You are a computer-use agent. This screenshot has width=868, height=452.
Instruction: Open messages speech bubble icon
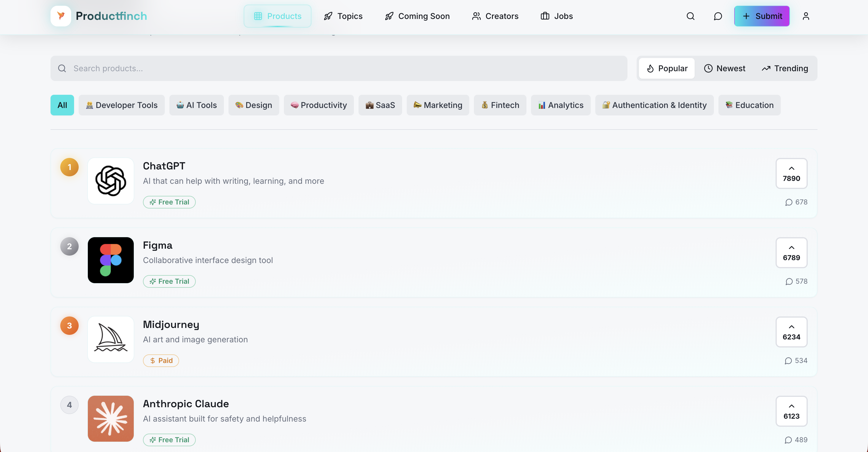point(718,16)
